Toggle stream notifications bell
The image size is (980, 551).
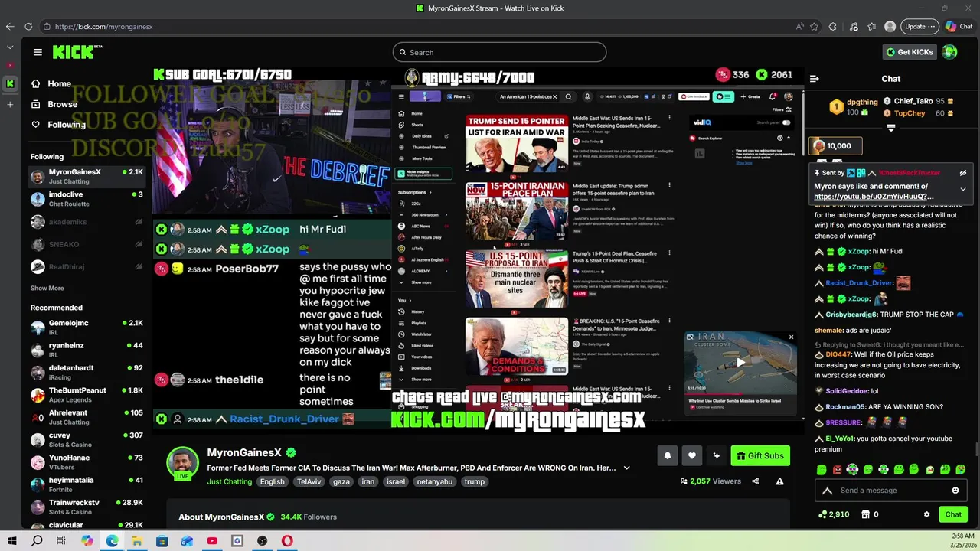(667, 455)
